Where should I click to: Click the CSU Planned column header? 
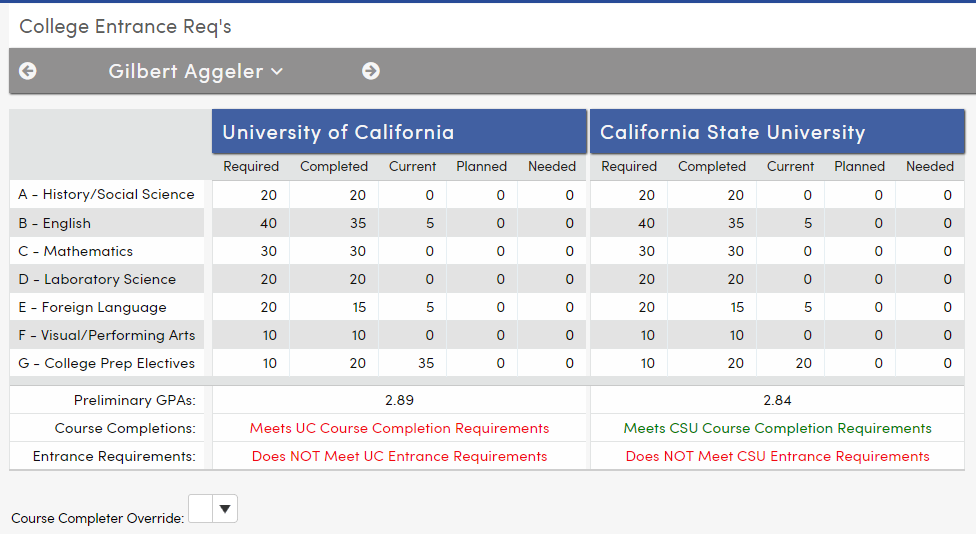[x=860, y=167]
